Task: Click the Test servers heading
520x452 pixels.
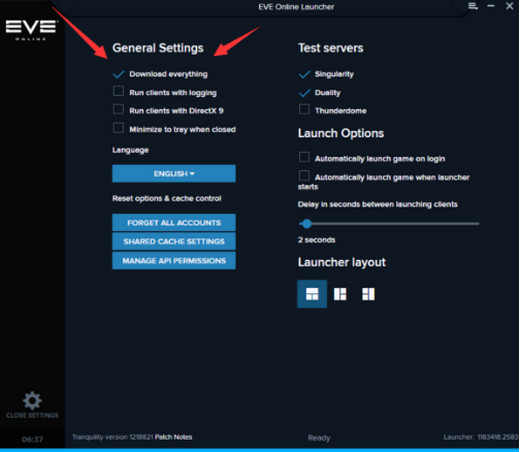Action: point(330,48)
